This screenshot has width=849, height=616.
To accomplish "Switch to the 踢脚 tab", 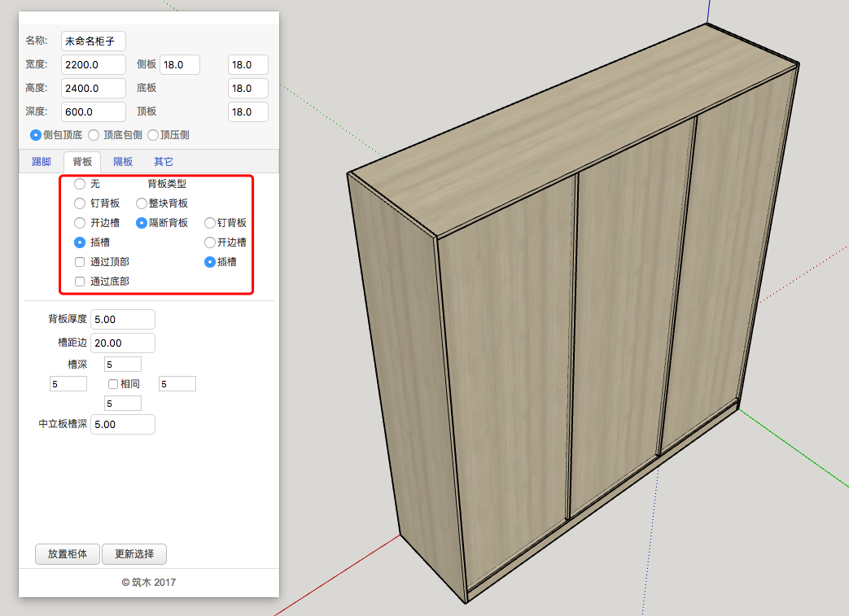I will pyautogui.click(x=39, y=162).
